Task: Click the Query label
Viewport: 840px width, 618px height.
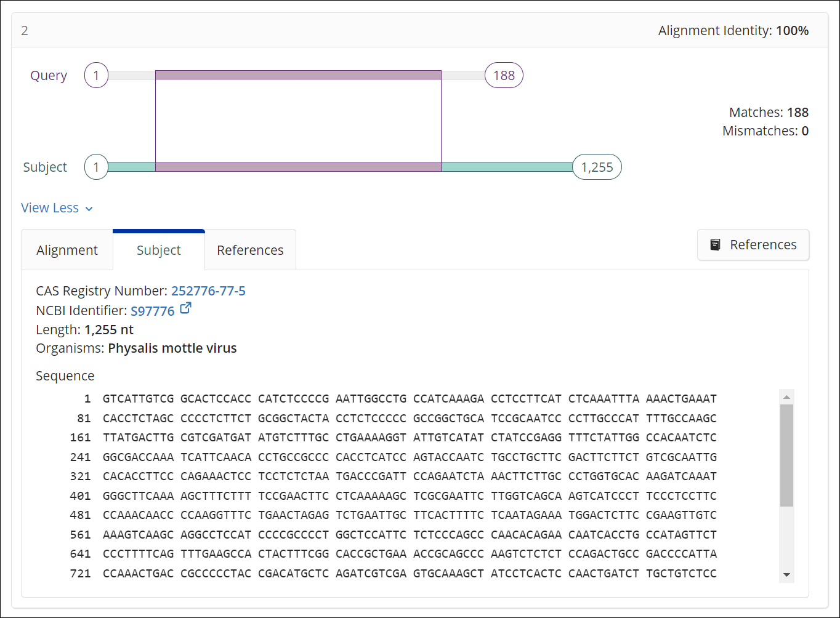Action: (49, 76)
